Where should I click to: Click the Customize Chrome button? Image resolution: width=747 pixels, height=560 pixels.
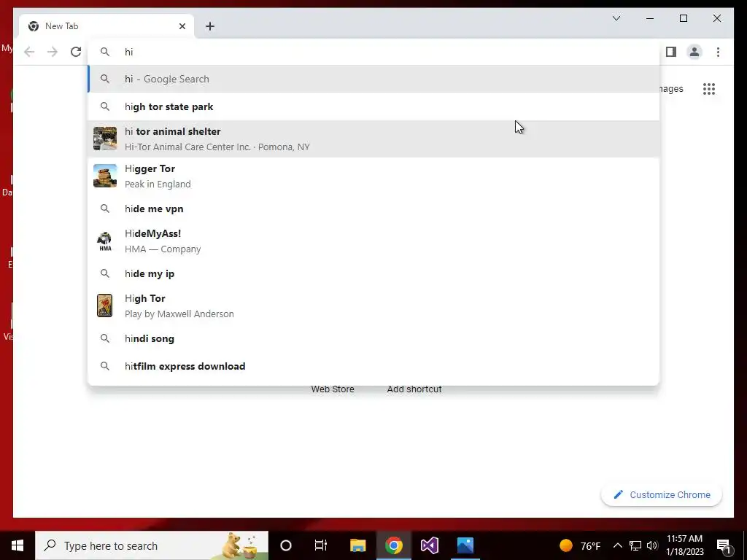click(x=661, y=495)
